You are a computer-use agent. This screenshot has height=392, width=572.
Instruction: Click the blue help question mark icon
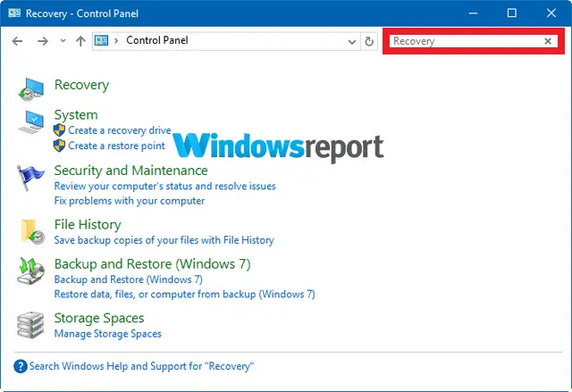coord(21,366)
